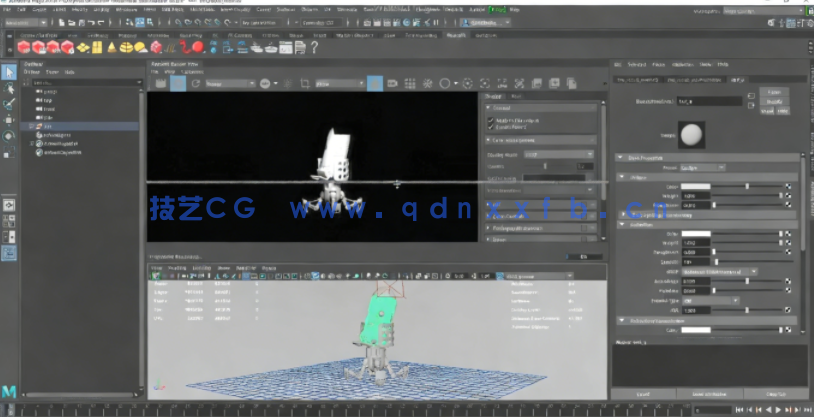Image resolution: width=814 pixels, height=417 pixels.
Task: Activate the Paint selection tool
Action: 8,103
